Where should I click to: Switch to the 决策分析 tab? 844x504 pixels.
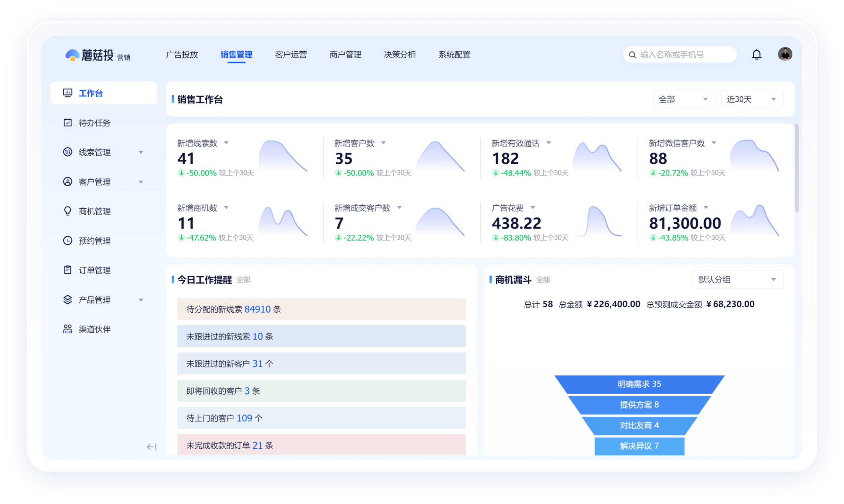tap(400, 55)
